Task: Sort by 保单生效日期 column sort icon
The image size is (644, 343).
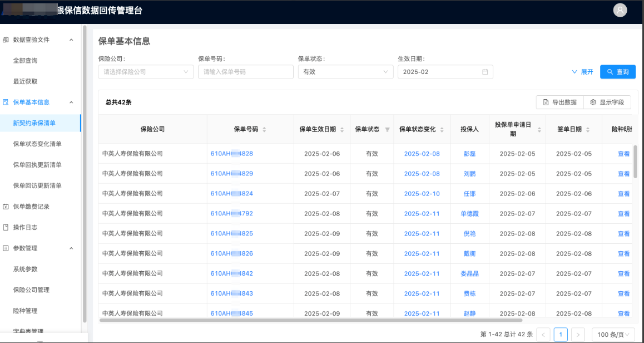Action: (x=342, y=129)
